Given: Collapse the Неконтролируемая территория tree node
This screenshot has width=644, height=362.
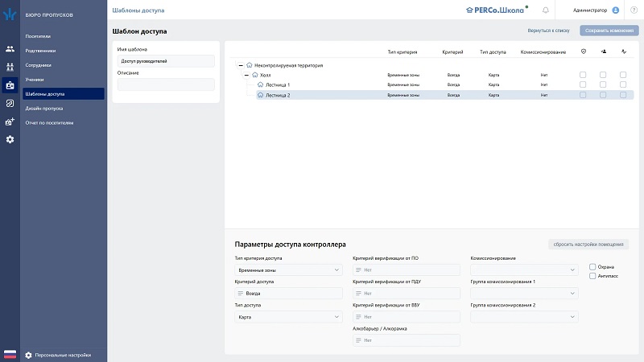Looking at the screenshot, I should (241, 65).
